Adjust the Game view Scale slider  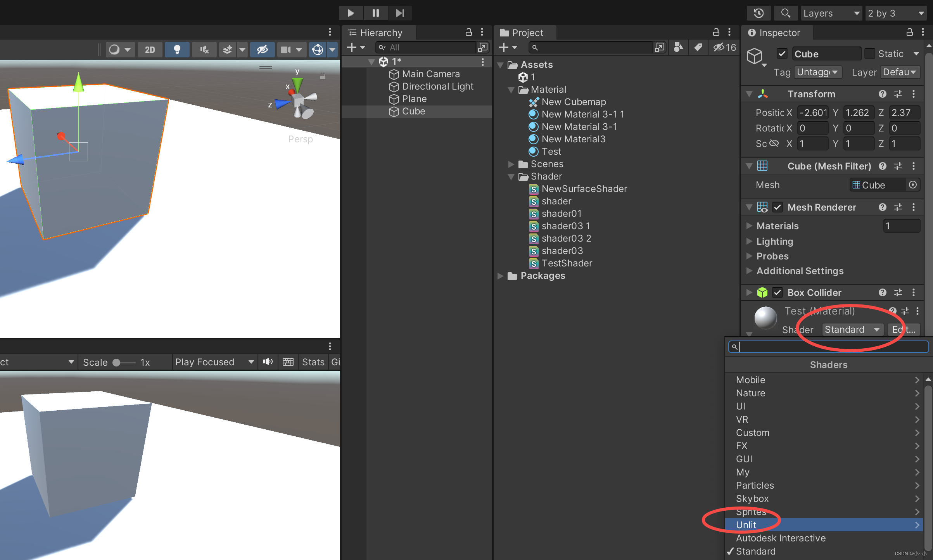coord(124,362)
